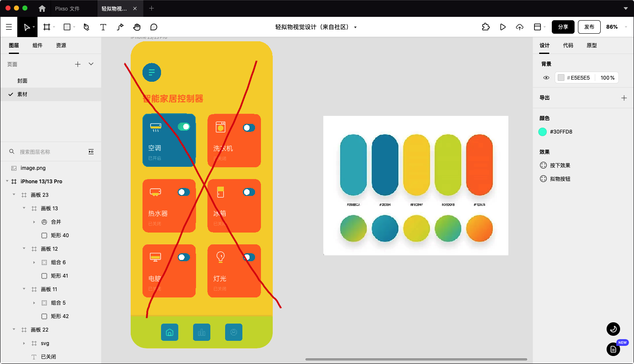Toggle the 热水器 switch in mockup
The height and width of the screenshot is (364, 634).
[x=184, y=192]
